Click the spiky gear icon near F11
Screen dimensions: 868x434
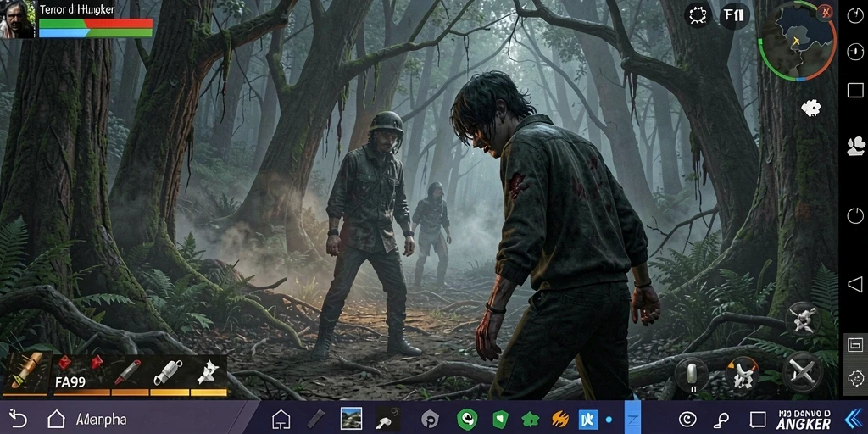(x=698, y=15)
